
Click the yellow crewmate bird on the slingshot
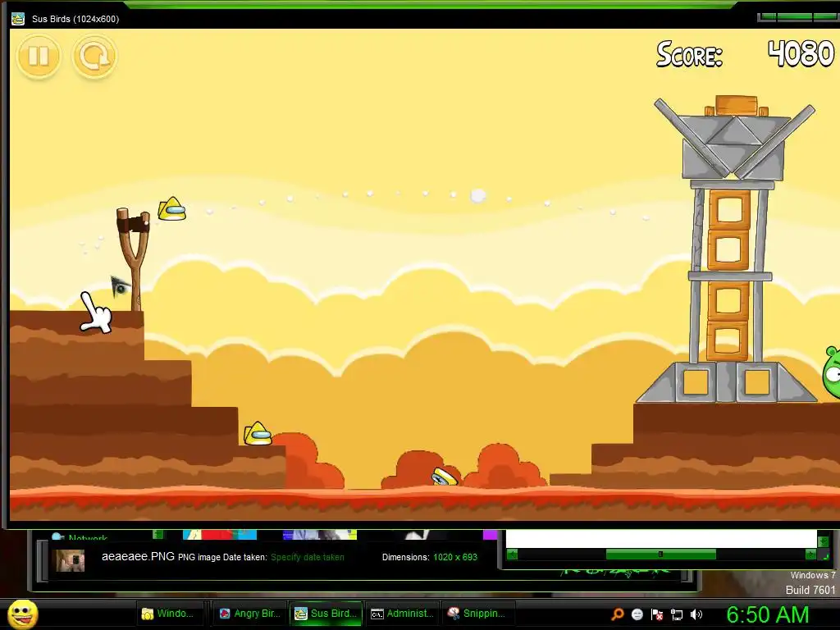click(172, 209)
